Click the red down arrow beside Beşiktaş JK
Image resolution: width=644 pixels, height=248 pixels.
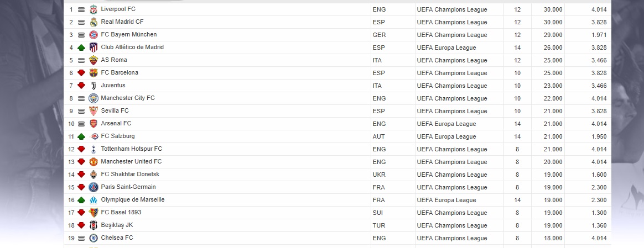(81, 225)
